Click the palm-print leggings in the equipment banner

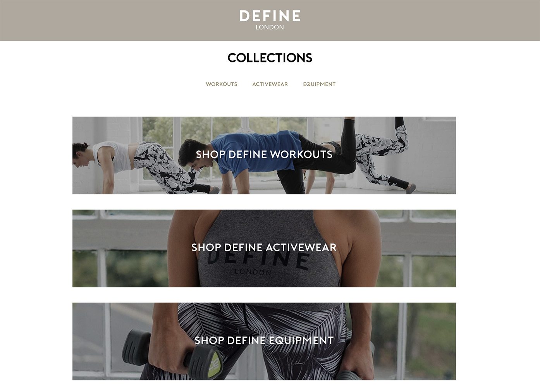[263, 341]
